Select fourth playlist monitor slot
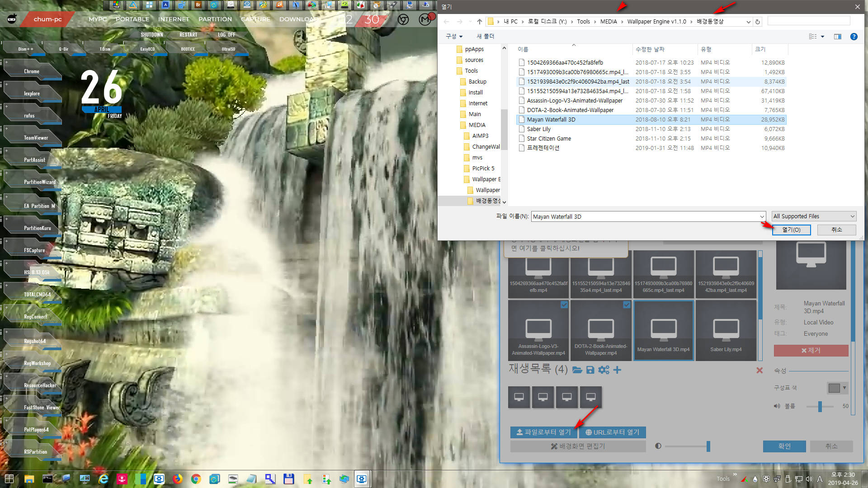868x488 pixels. point(590,397)
